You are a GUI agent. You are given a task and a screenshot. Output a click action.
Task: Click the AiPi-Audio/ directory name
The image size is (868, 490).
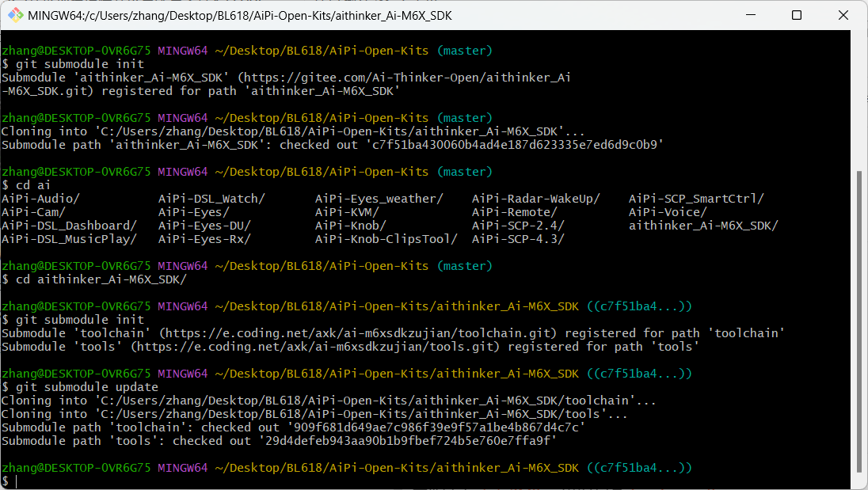41,199
